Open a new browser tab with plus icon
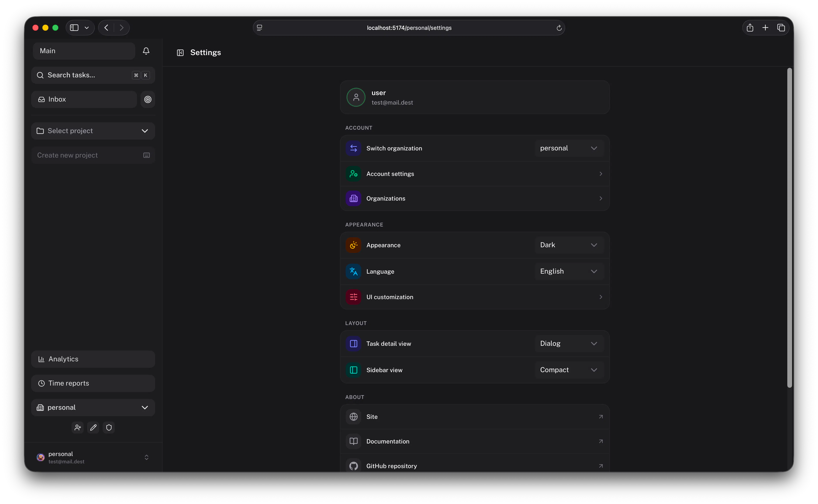Image resolution: width=818 pixels, height=504 pixels. pyautogui.click(x=766, y=28)
